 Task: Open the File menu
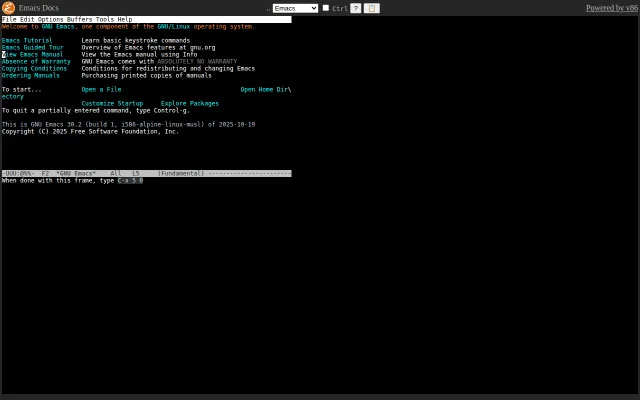[9, 19]
